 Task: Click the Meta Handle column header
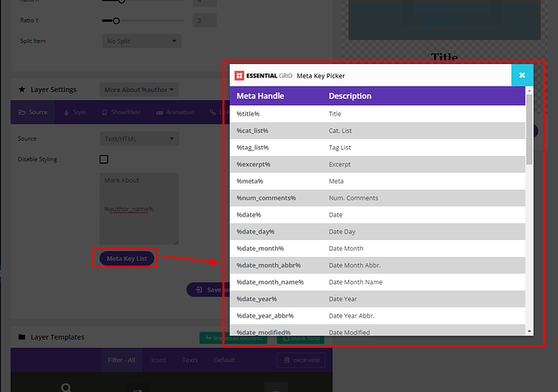point(260,95)
